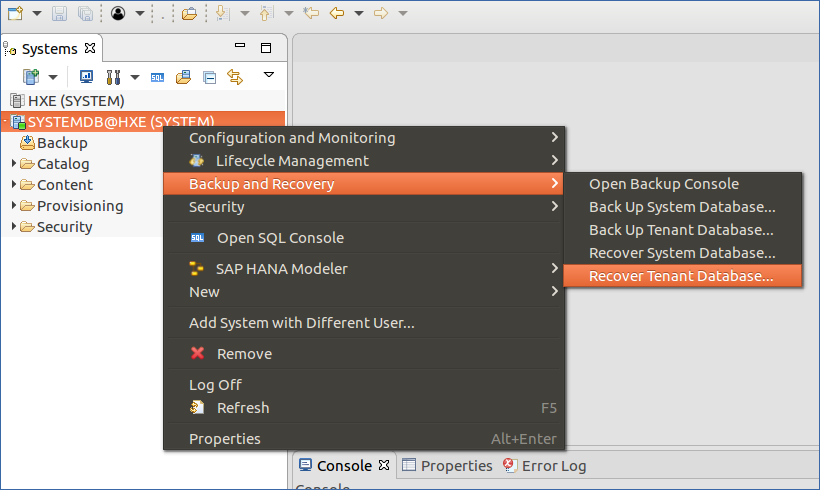Switch to the Properties bottom tab

tap(448, 465)
